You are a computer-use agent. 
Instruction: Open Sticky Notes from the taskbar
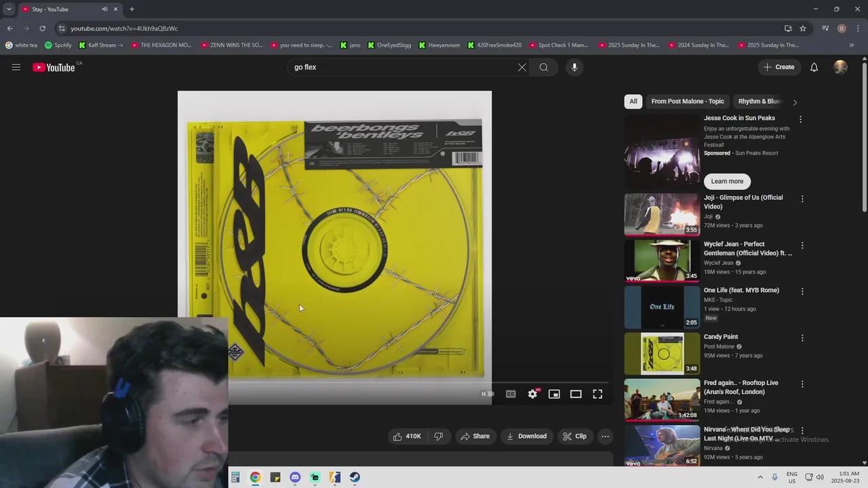coord(275,477)
